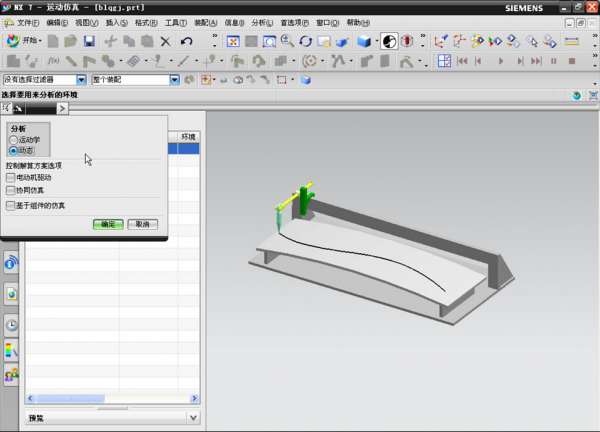Open the 整个装配 selection scope dropdown
Viewport: 600px width, 432px height.
click(174, 80)
